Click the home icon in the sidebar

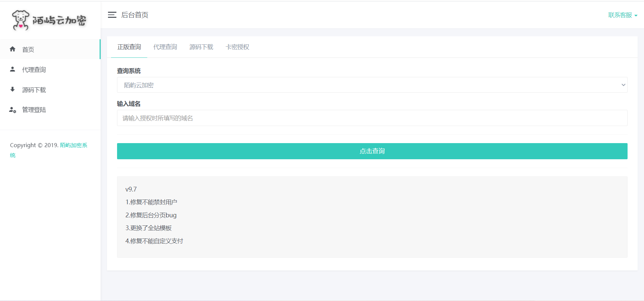(x=13, y=49)
